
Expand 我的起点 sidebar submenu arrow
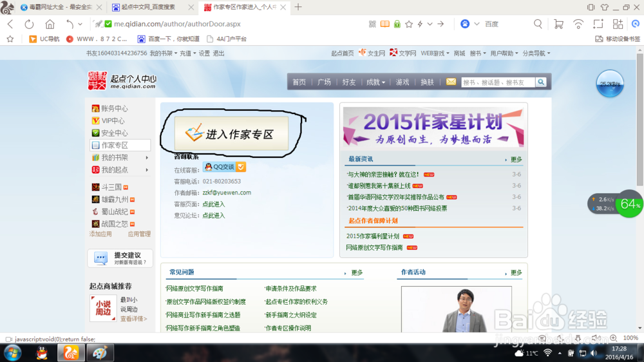pos(147,170)
